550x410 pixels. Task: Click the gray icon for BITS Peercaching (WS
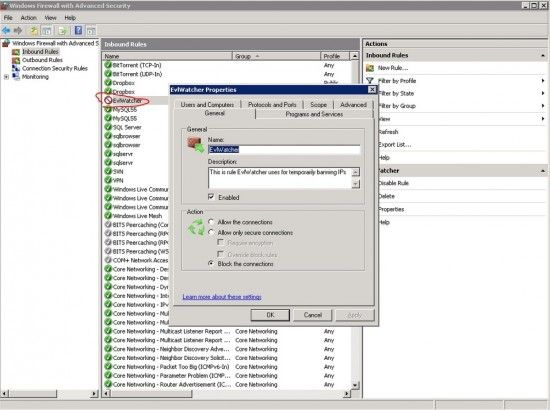108,251
